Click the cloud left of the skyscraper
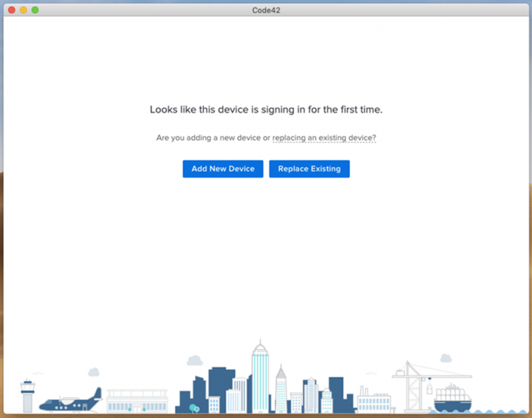The width and height of the screenshot is (532, 418). (x=194, y=360)
